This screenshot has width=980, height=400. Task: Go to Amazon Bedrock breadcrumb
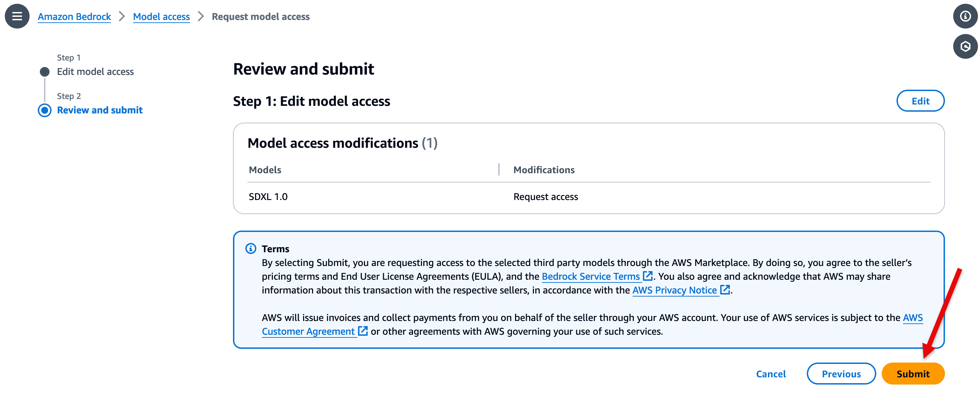[x=74, y=17]
